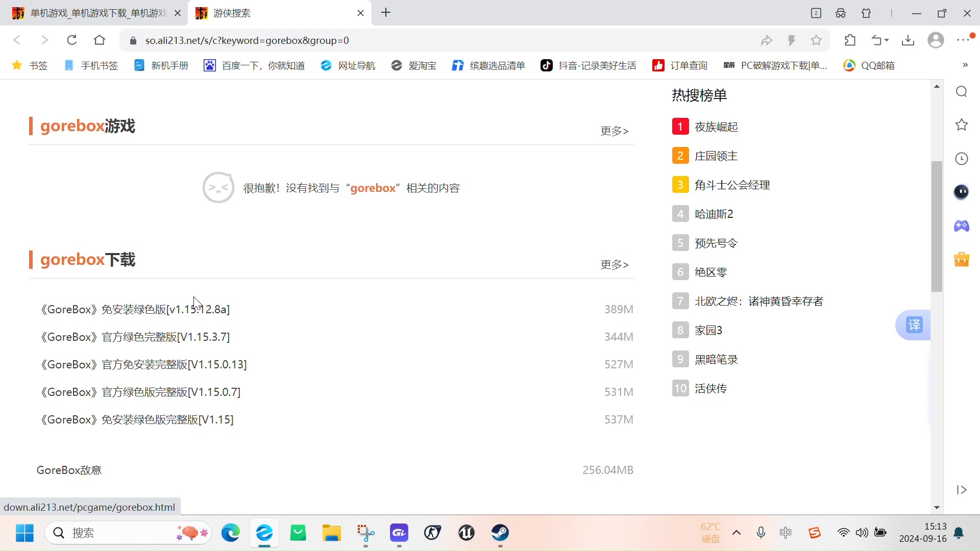980x551 pixels.
Task: Open the GoreBox敌意 result
Action: (69, 470)
